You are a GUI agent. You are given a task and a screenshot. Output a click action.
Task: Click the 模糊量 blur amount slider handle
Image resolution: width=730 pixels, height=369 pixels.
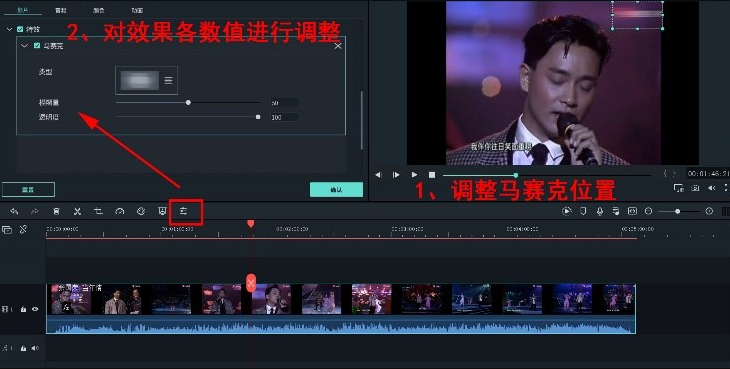pos(188,102)
